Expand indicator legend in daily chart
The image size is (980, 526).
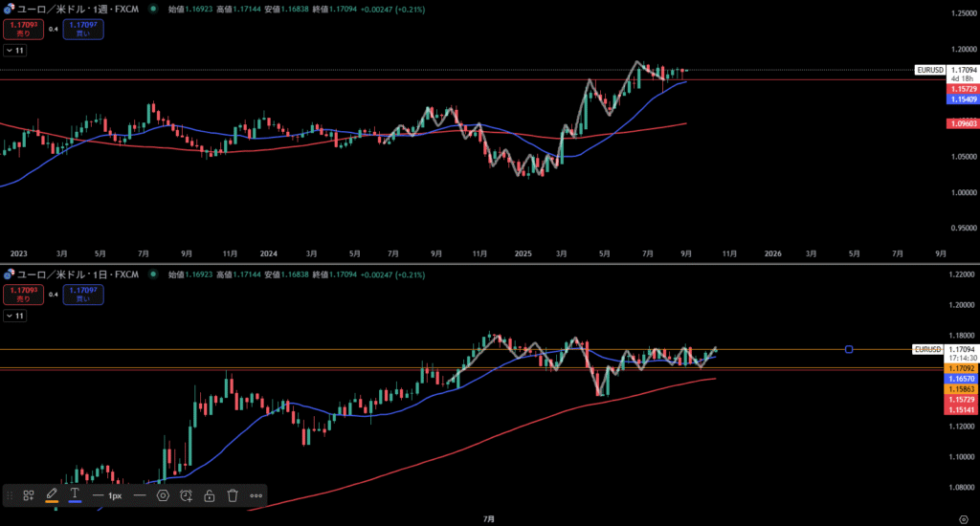pyautogui.click(x=15, y=317)
